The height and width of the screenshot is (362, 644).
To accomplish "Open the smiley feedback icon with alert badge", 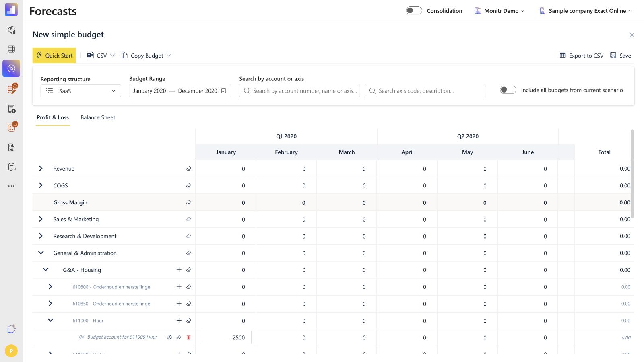I will pyautogui.click(x=12, y=127).
